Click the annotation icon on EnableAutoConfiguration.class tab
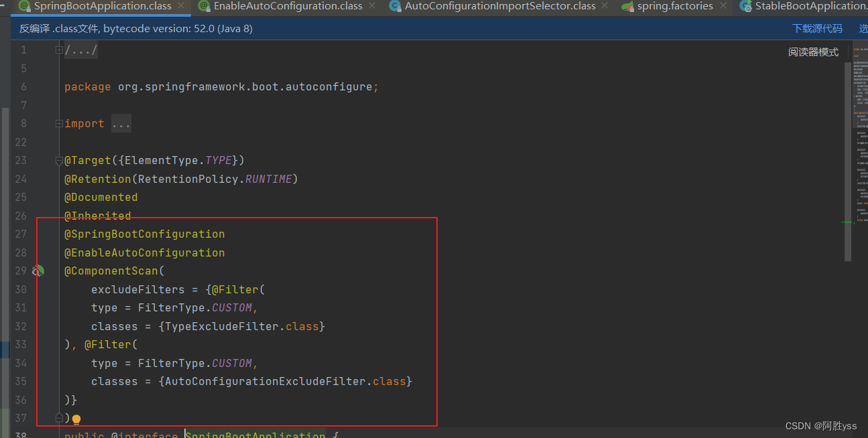 (204, 6)
